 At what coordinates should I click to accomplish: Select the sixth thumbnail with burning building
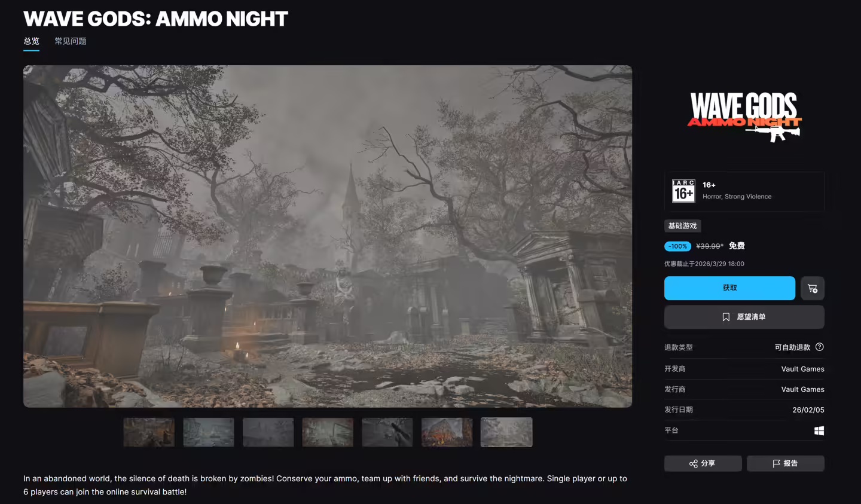[447, 432]
